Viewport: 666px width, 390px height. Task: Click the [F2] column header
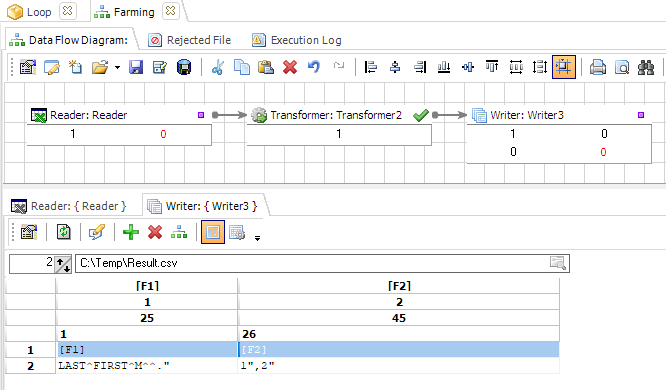[399, 286]
